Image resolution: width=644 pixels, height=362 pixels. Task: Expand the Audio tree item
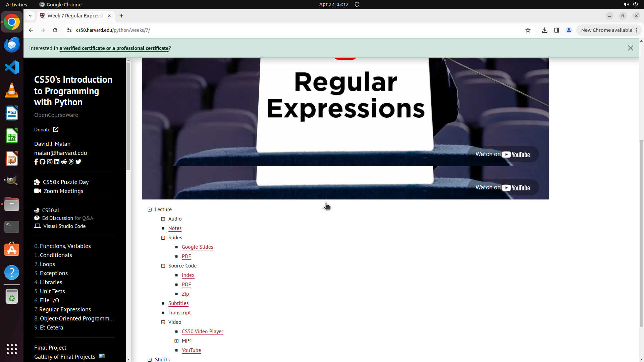tap(163, 219)
